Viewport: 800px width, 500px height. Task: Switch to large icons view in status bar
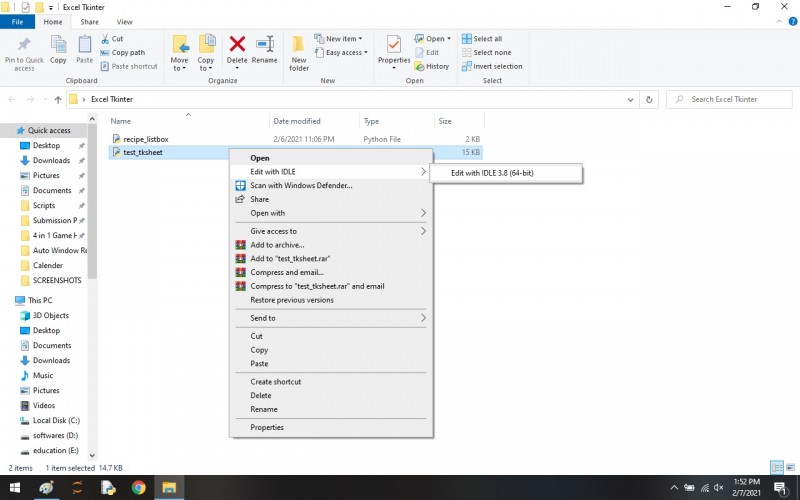(x=790, y=467)
